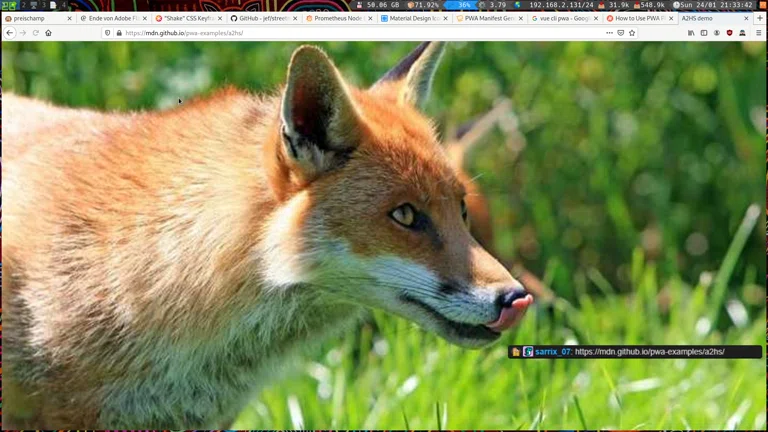Open the hamburger application menu

(758, 33)
